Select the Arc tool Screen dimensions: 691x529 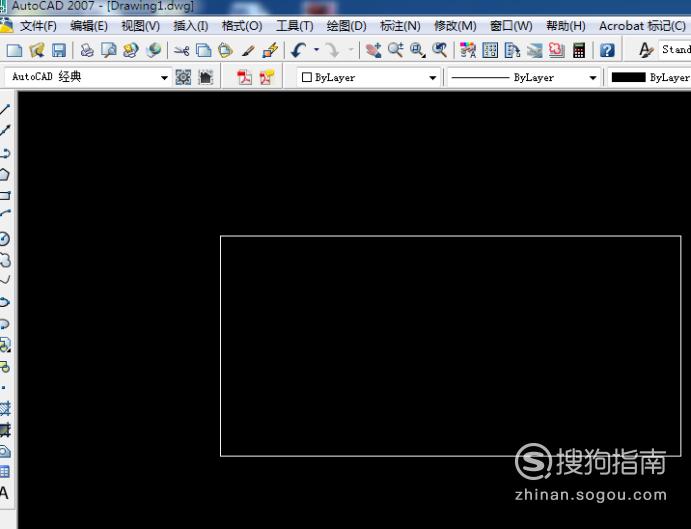[x=5, y=214]
